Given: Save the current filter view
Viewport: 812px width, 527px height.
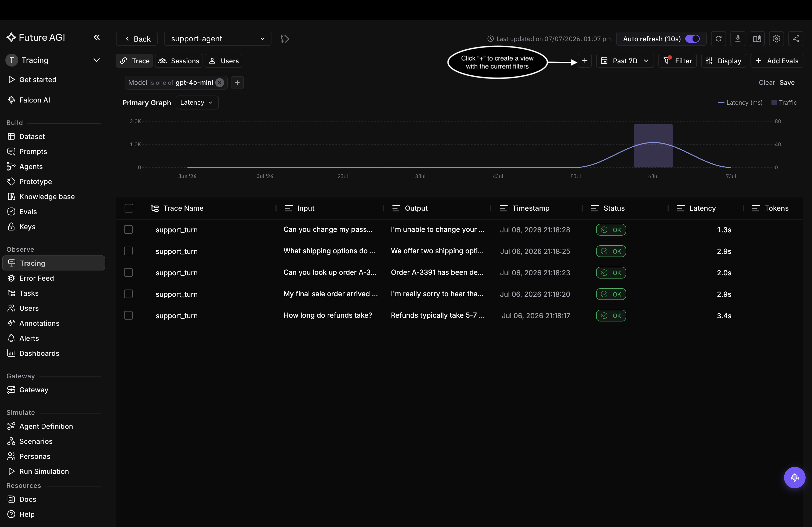Looking at the screenshot, I should [787, 82].
